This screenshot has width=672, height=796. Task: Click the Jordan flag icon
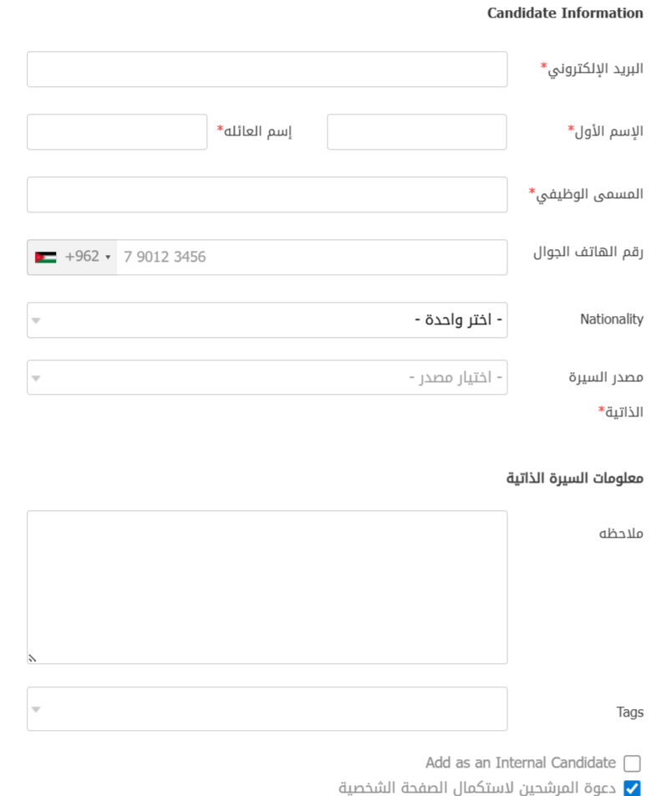pos(46,258)
